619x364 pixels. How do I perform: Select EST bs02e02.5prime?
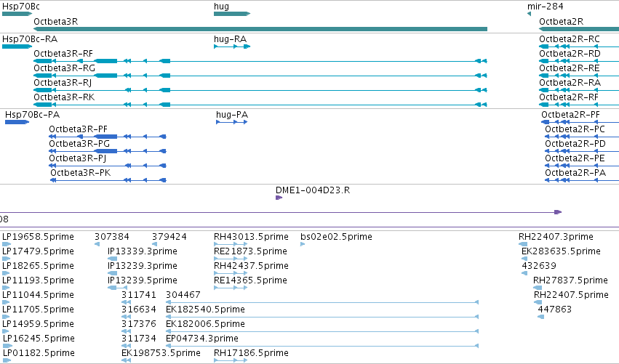pos(336,237)
